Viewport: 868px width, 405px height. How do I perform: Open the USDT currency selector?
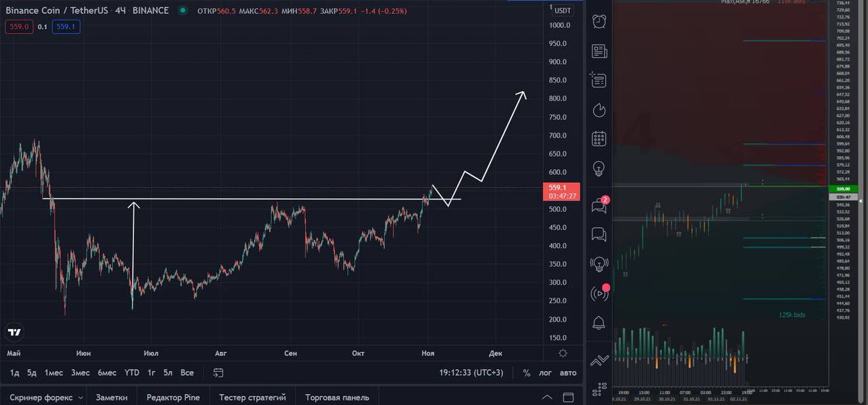click(562, 10)
